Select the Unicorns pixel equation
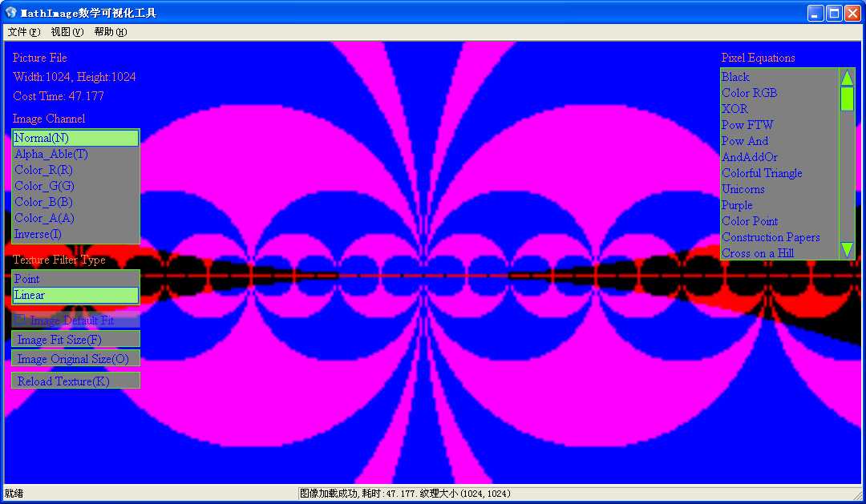 tap(779, 189)
